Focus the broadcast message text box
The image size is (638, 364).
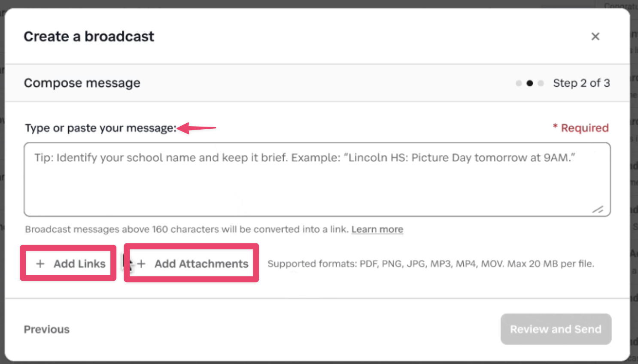coord(317,179)
